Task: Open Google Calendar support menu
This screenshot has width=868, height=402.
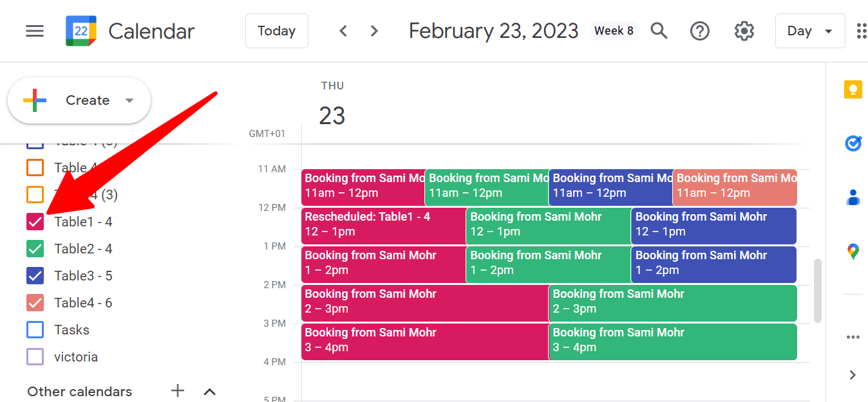Action: pyautogui.click(x=700, y=30)
